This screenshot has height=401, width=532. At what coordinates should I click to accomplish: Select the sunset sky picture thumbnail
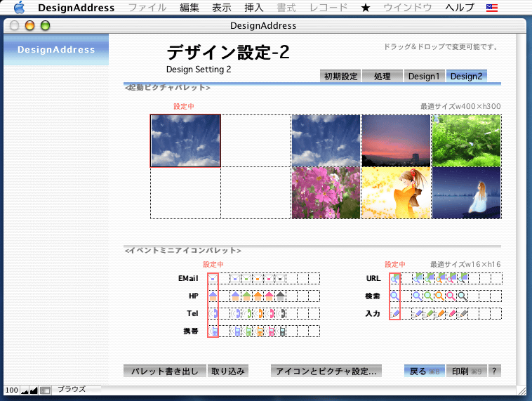pyautogui.click(x=396, y=140)
